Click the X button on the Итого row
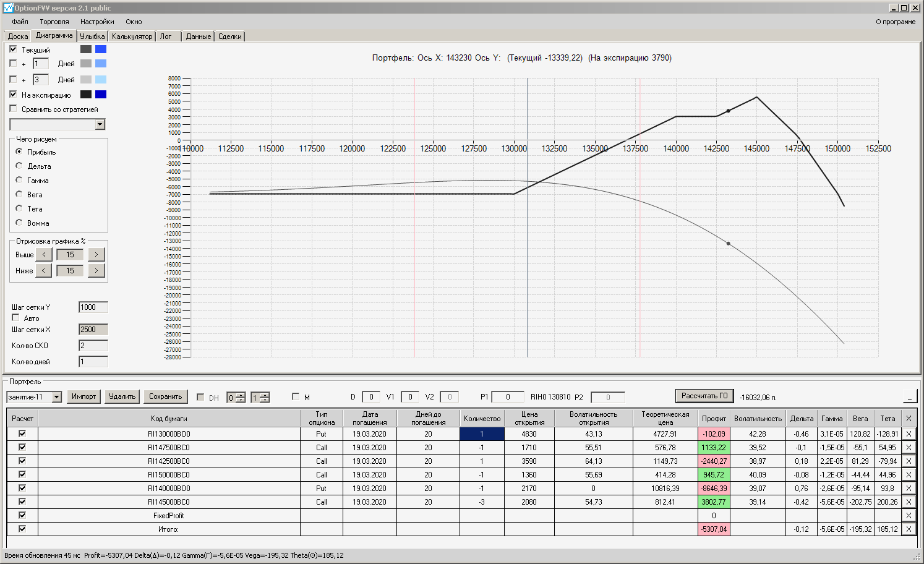Viewport: 924px width, 564px height. click(909, 529)
